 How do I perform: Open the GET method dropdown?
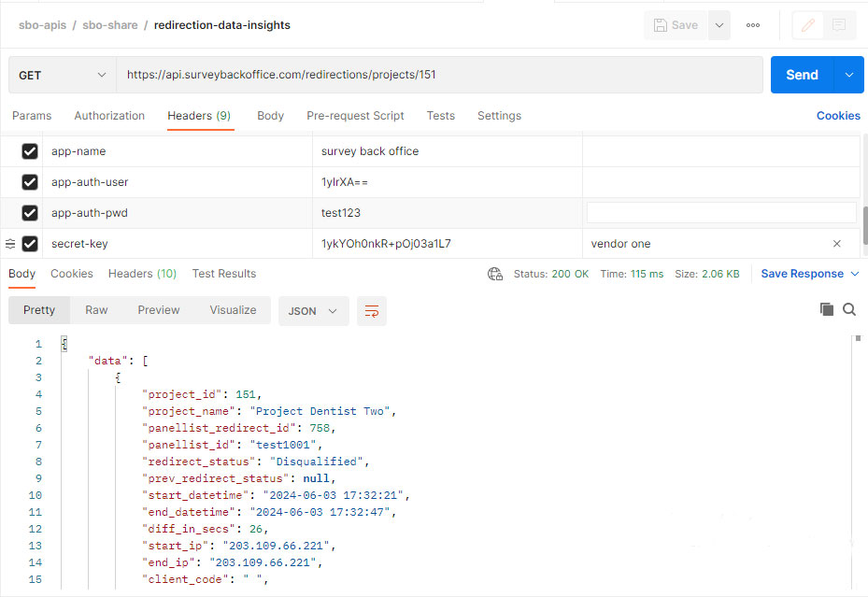click(61, 74)
